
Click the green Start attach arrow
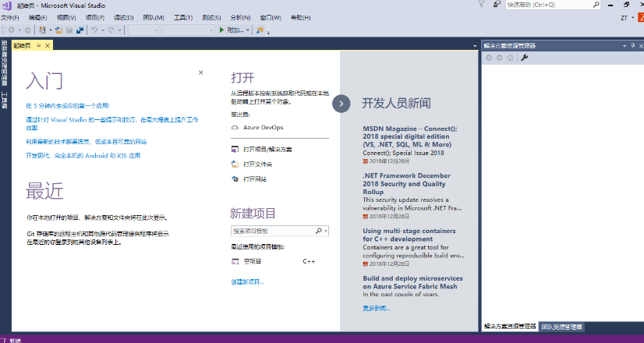(222, 30)
